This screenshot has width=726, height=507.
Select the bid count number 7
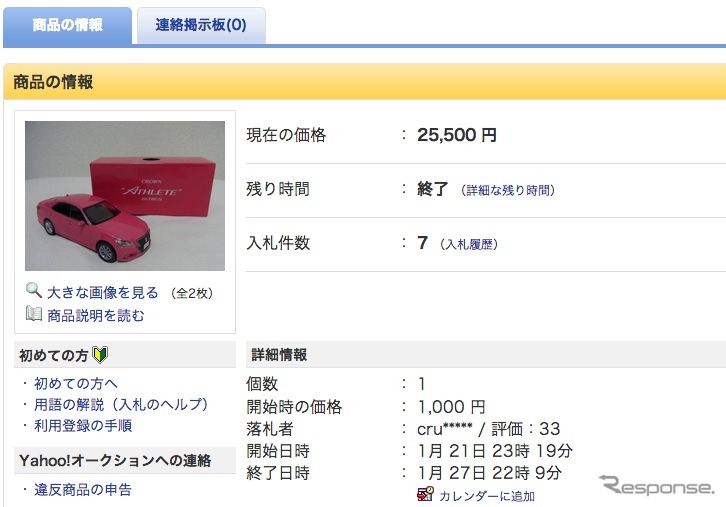coord(422,243)
